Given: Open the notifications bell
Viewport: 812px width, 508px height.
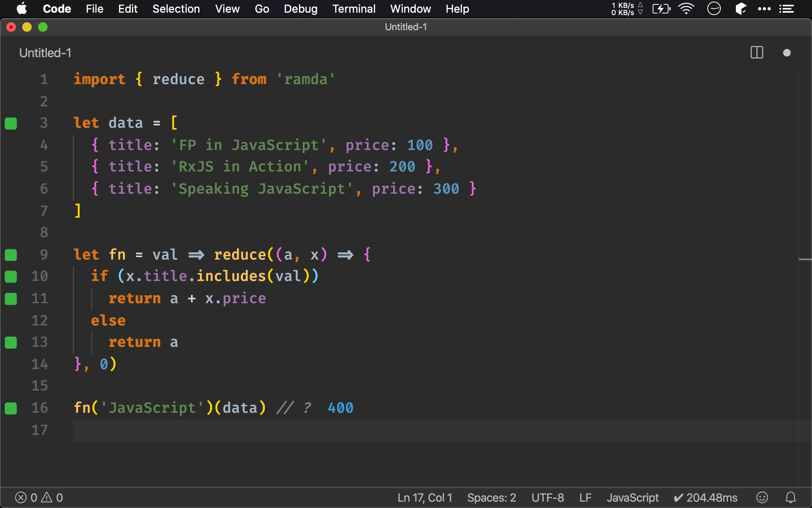Looking at the screenshot, I should (x=791, y=497).
